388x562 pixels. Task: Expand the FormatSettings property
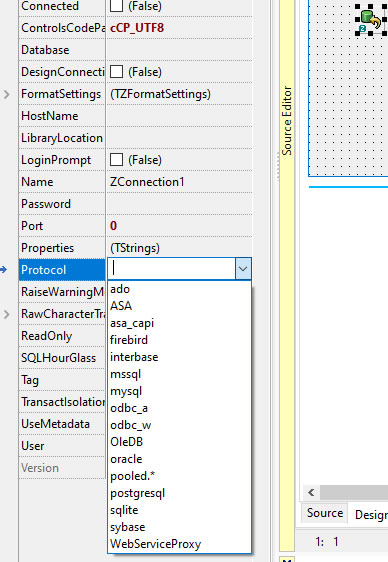(6, 94)
